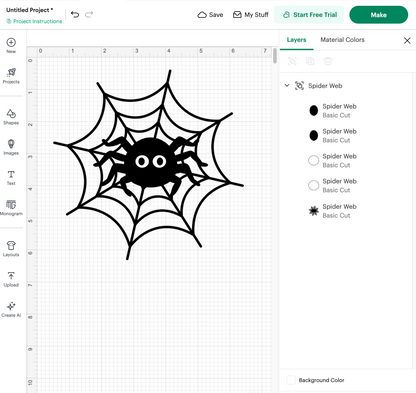Click the canvas vertical scrollbar

[x=275, y=56]
